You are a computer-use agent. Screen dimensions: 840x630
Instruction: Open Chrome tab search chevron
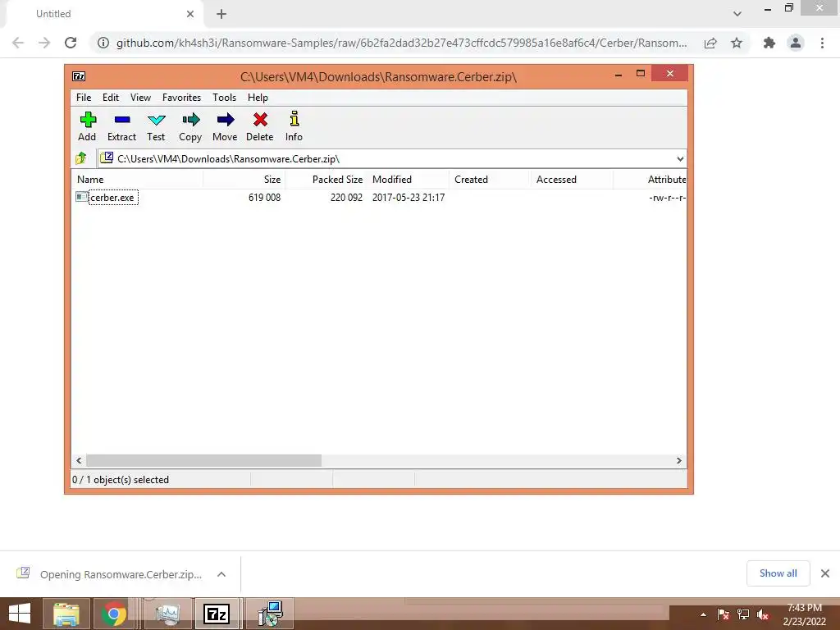tap(737, 14)
